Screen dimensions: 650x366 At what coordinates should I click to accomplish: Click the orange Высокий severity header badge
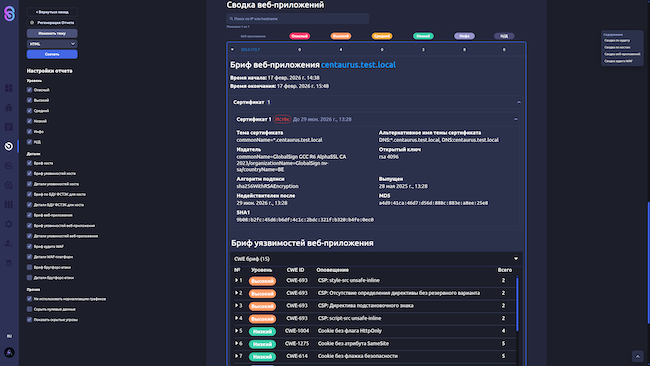pos(341,36)
